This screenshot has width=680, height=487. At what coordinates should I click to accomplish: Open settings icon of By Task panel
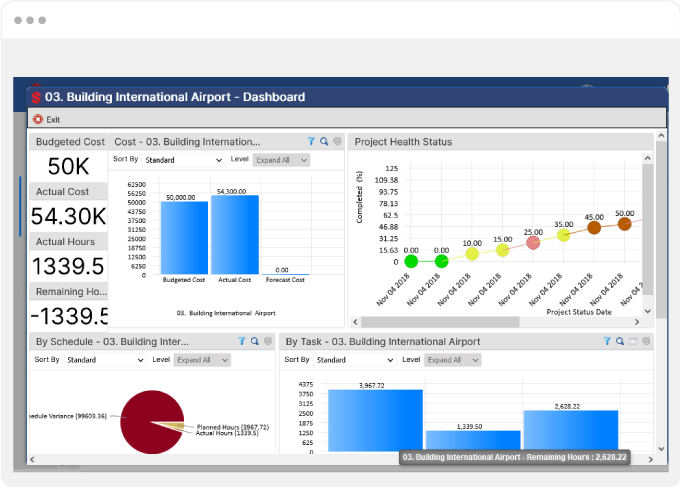(646, 341)
